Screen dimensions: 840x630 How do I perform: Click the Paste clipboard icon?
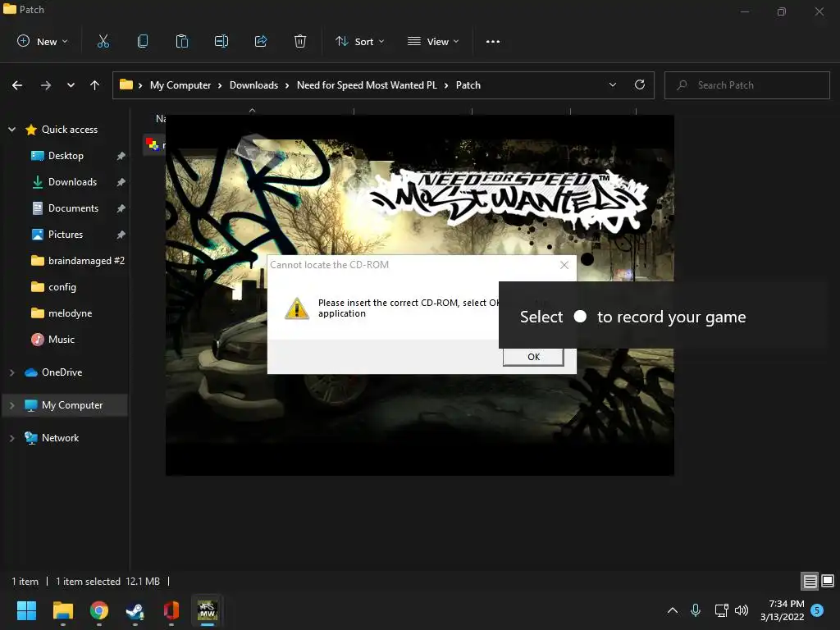pyautogui.click(x=182, y=41)
